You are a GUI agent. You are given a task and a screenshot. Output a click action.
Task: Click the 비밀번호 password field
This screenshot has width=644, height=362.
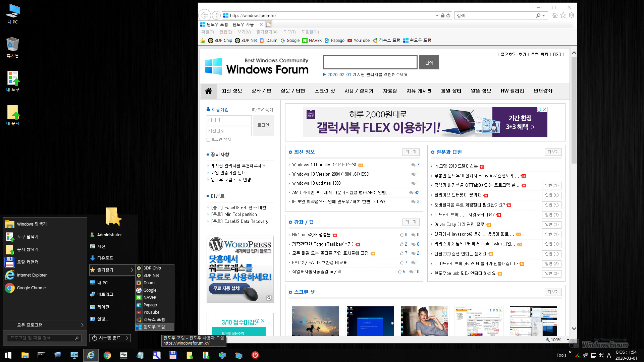(229, 131)
